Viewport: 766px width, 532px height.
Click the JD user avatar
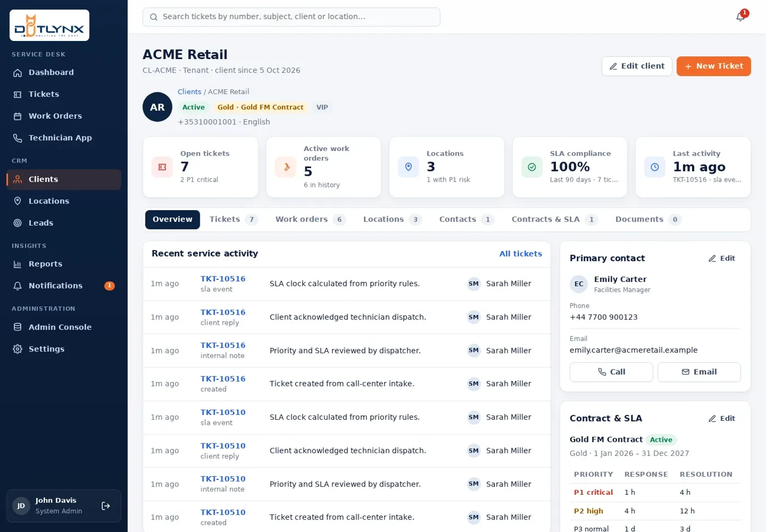[21, 506]
